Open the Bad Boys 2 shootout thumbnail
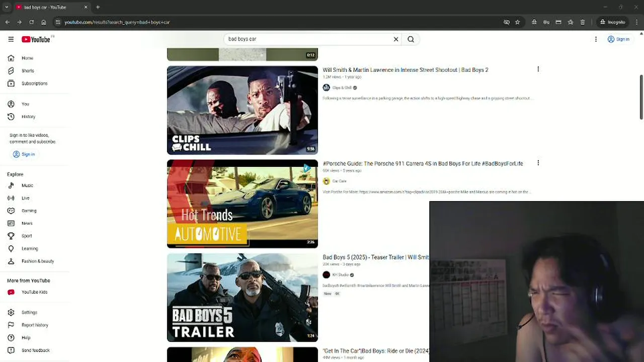This screenshot has width=644, height=362. (243, 110)
